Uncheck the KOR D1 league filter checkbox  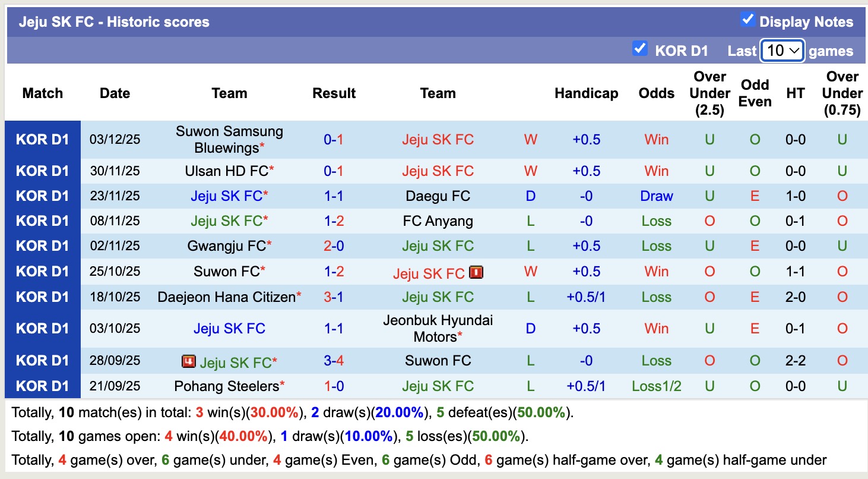(x=639, y=49)
